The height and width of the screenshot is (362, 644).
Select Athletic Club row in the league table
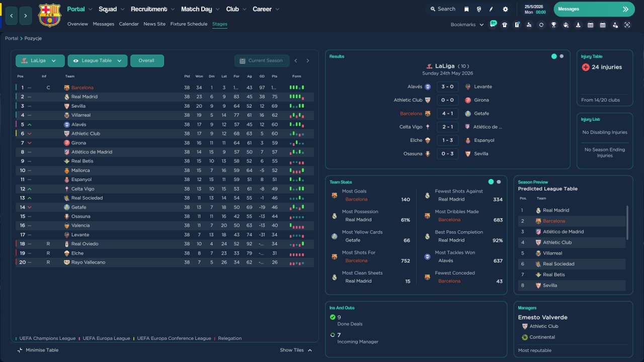165,134
